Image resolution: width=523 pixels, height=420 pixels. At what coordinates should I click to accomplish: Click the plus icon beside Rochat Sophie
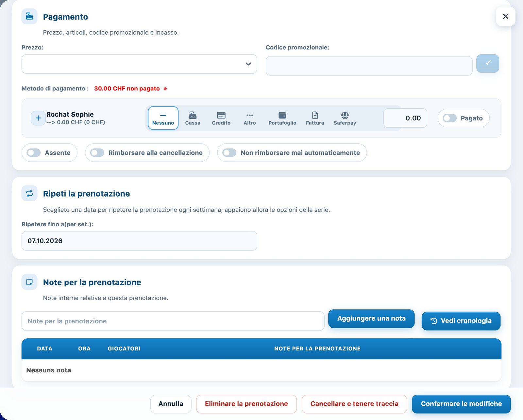click(38, 118)
